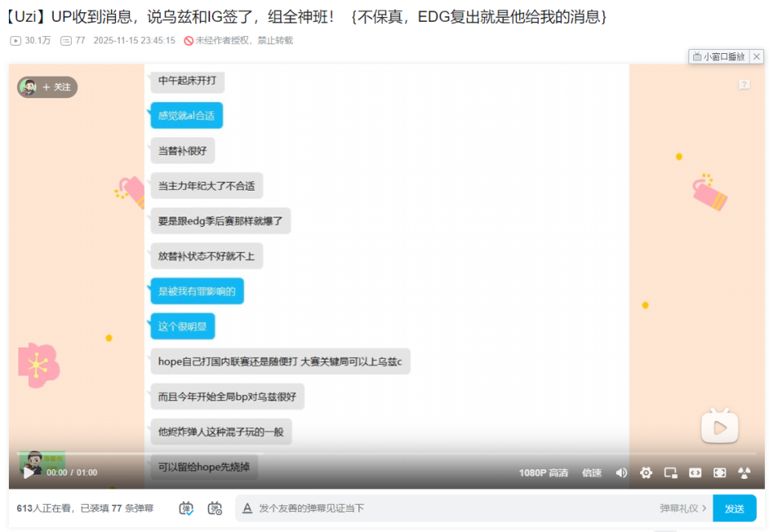Click the fullscreen icon at far right
The image size is (773, 532).
[744, 472]
